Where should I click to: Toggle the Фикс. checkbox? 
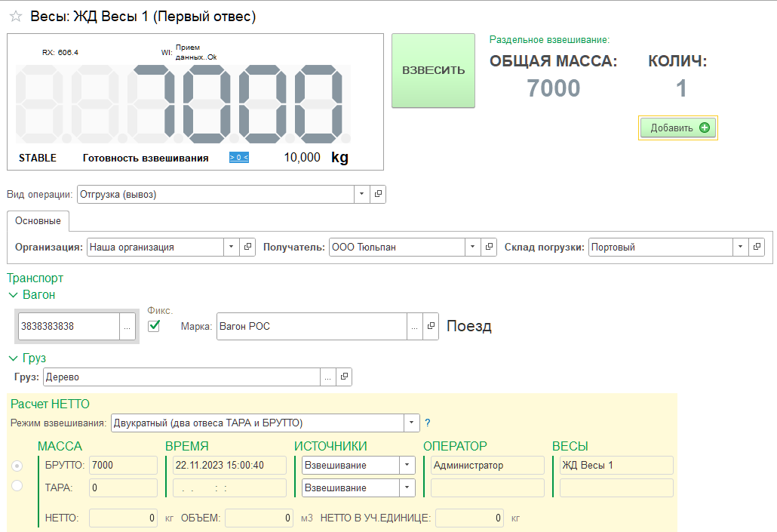[155, 326]
